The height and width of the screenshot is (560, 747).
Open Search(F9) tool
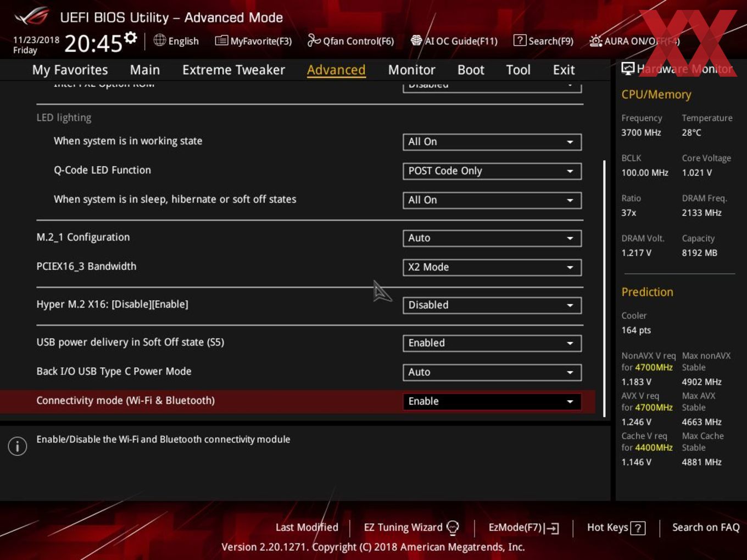click(543, 41)
